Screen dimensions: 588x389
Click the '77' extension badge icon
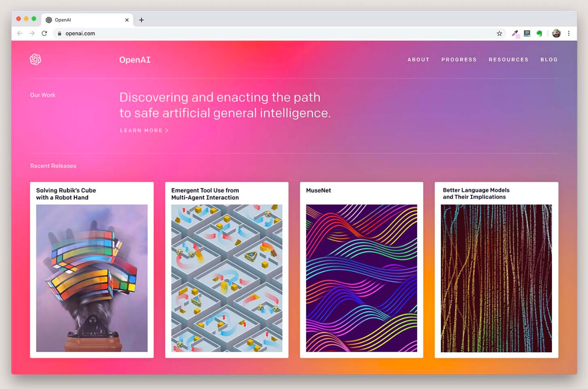click(x=527, y=33)
